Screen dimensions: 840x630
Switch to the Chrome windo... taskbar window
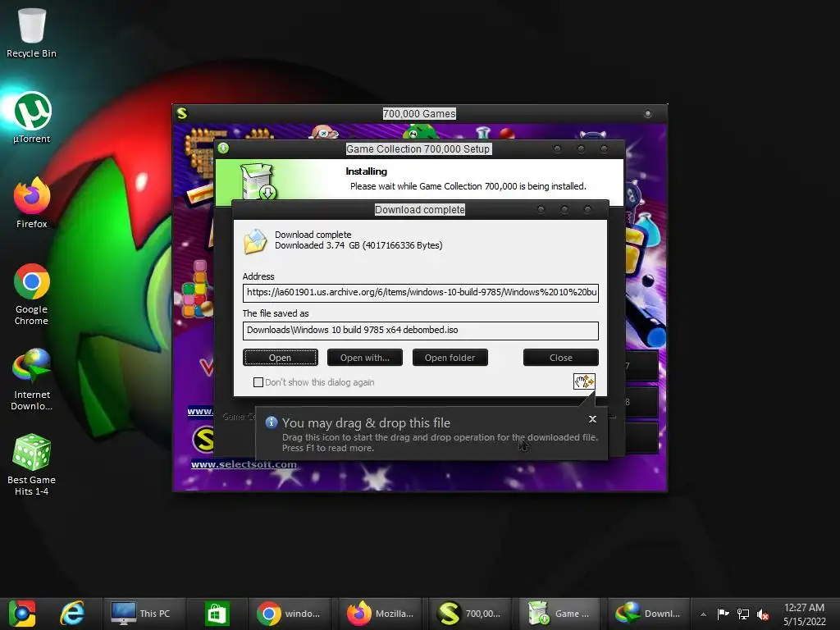pyautogui.click(x=289, y=614)
